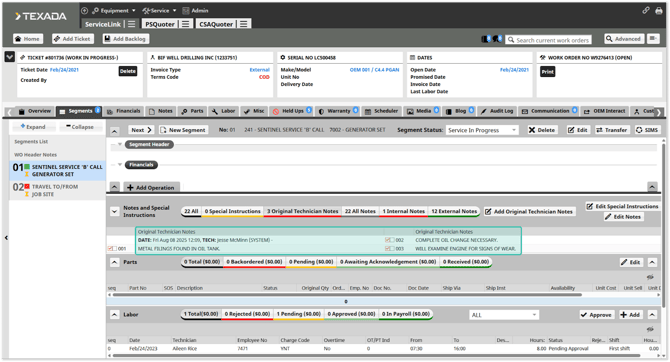This screenshot has width=670, height=362.
Task: Click the segment Edit pencil button
Action: pos(578,130)
